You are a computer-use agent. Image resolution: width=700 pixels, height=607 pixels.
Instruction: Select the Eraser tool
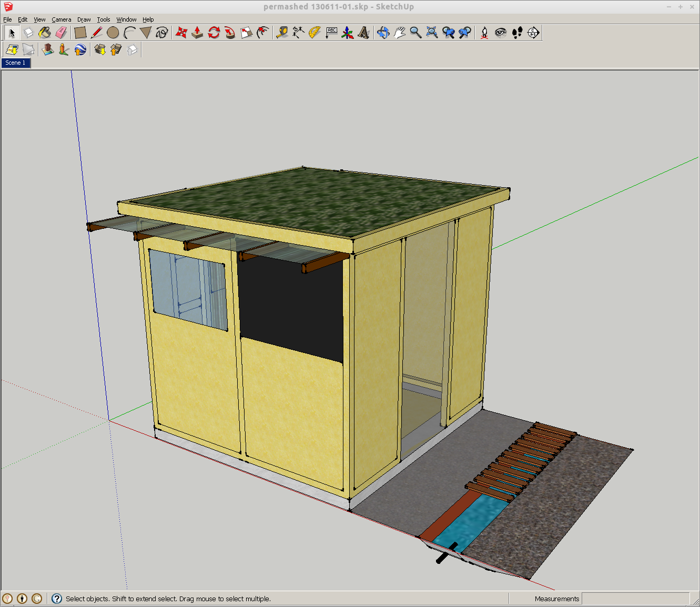click(62, 32)
